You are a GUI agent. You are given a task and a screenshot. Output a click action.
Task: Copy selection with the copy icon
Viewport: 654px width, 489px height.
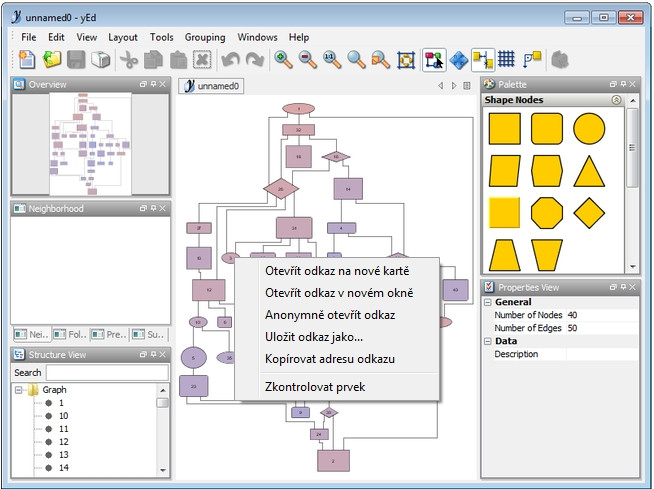click(153, 60)
